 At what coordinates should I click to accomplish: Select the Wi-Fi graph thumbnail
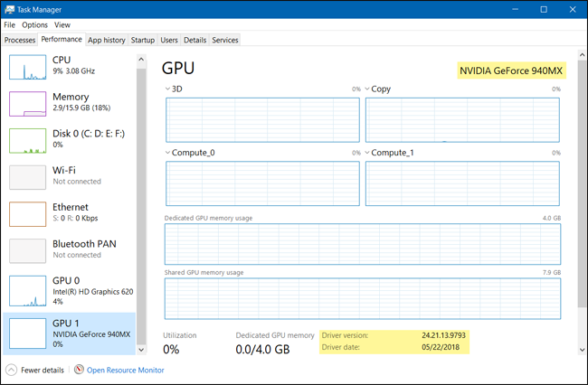point(28,177)
